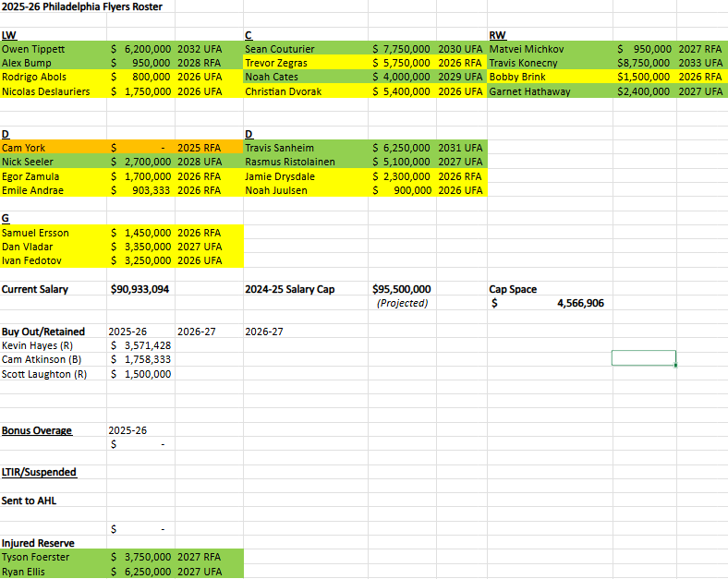The width and height of the screenshot is (728, 579).
Task: Click Trevor Zegras' 5,750,000 salary
Action: click(402, 63)
